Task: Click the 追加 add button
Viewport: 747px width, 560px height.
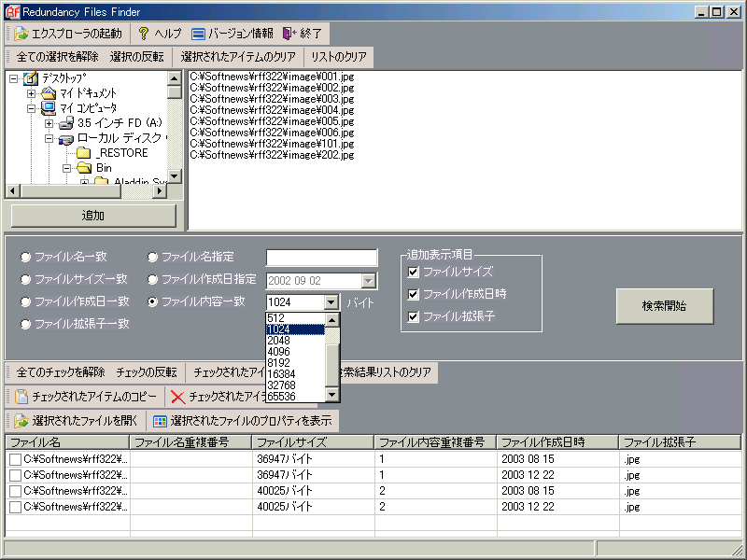Action: pos(93,216)
